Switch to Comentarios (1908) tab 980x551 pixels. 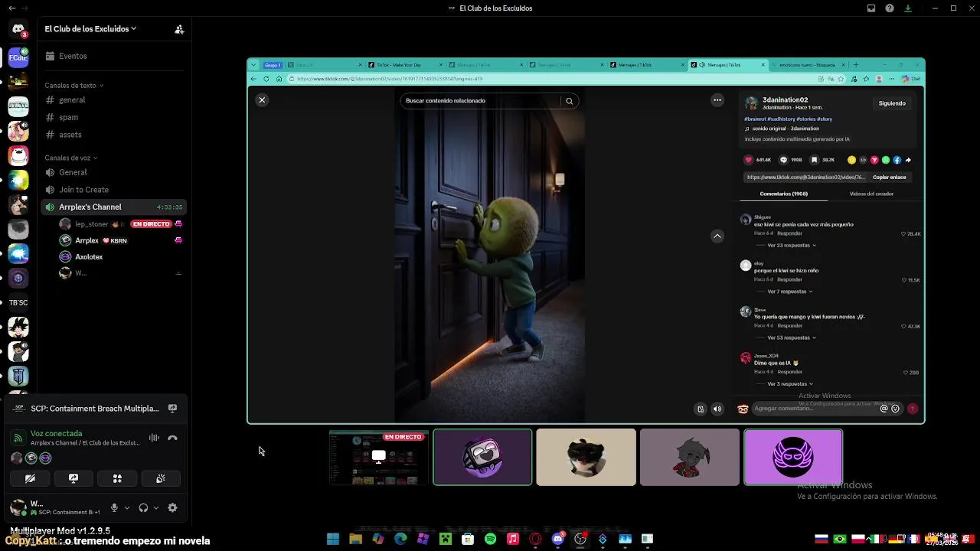[784, 194]
